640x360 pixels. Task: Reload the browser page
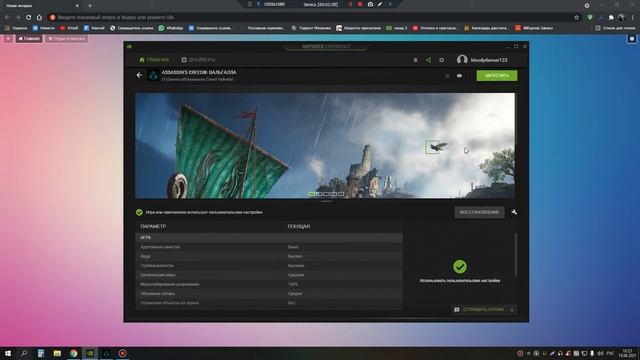point(29,18)
